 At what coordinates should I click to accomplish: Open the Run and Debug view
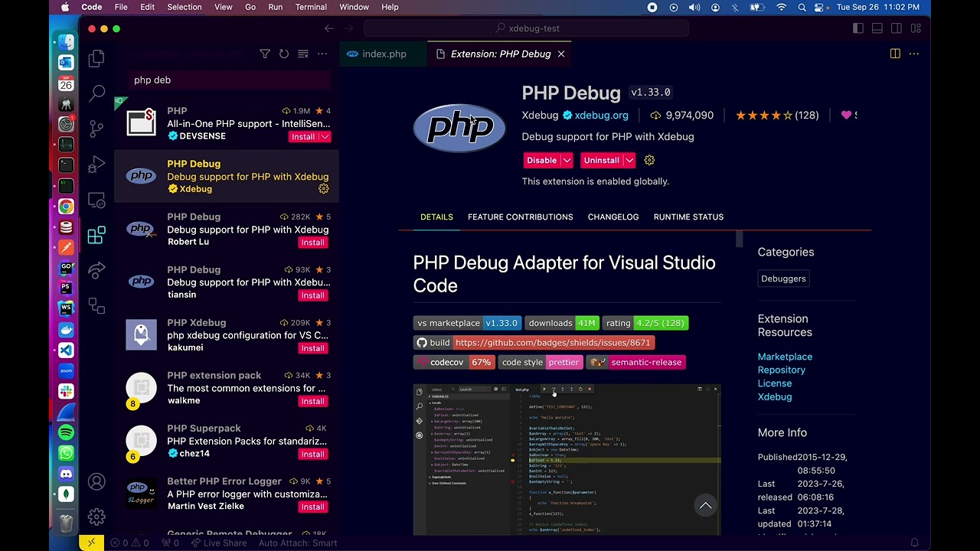pyautogui.click(x=96, y=164)
